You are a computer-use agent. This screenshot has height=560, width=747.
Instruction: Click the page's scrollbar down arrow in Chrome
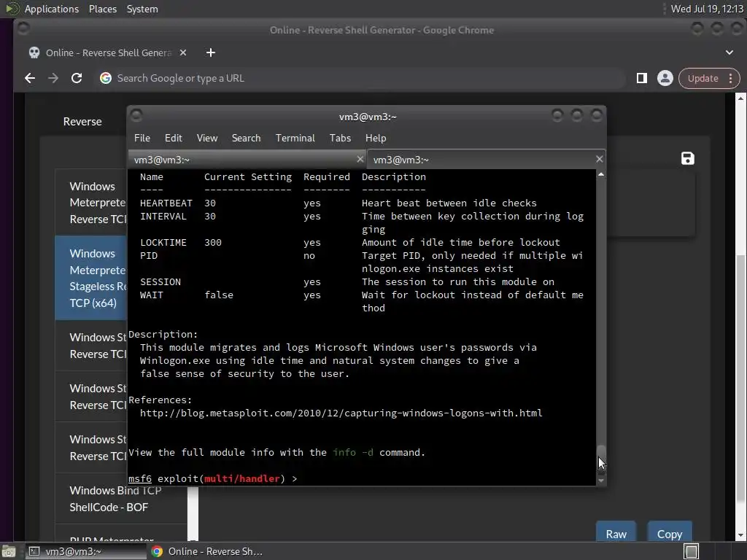741,536
